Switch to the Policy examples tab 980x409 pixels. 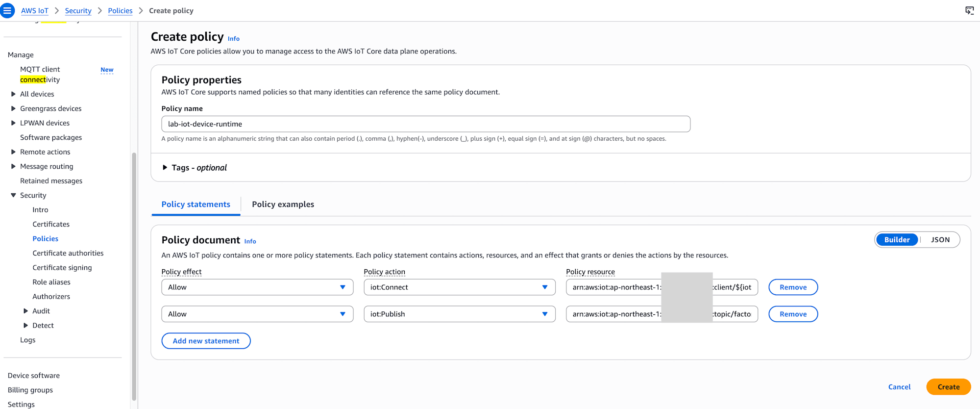pos(283,204)
